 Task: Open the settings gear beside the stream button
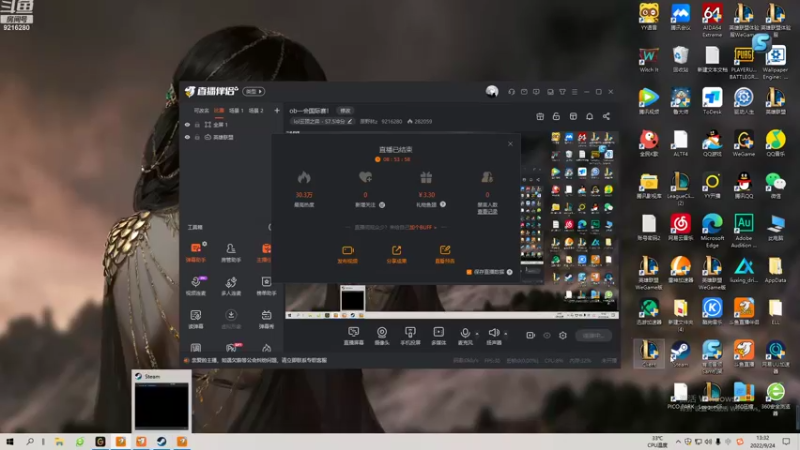pos(563,335)
